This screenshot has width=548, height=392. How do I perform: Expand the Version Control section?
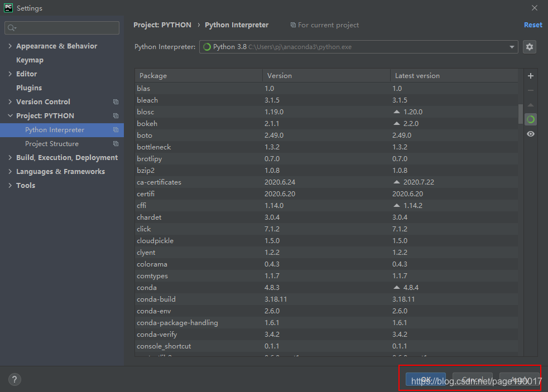(10, 102)
